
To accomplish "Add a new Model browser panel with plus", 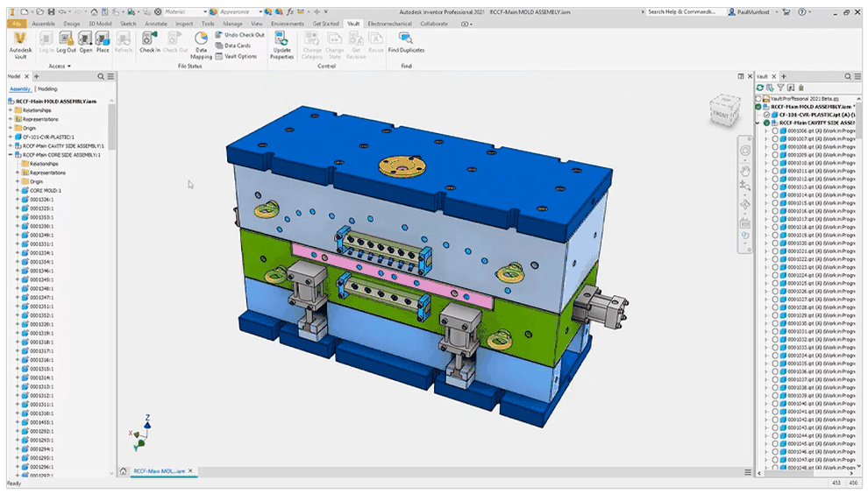I will coord(37,76).
